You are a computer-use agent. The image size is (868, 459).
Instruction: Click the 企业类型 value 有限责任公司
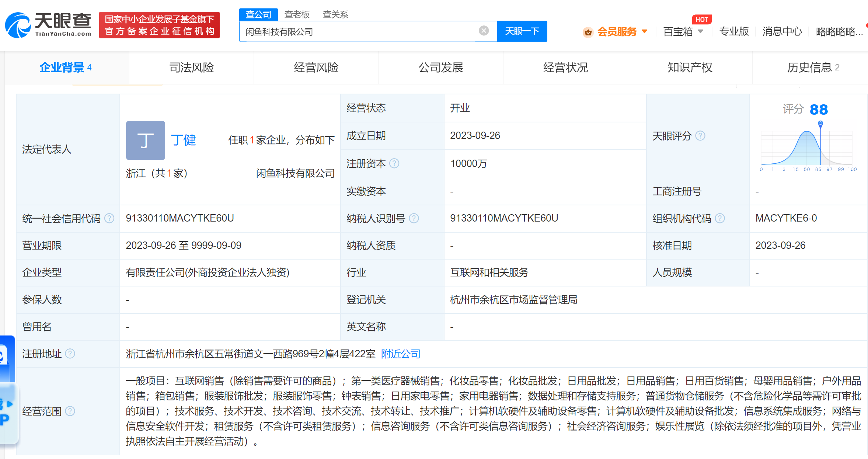click(x=208, y=272)
